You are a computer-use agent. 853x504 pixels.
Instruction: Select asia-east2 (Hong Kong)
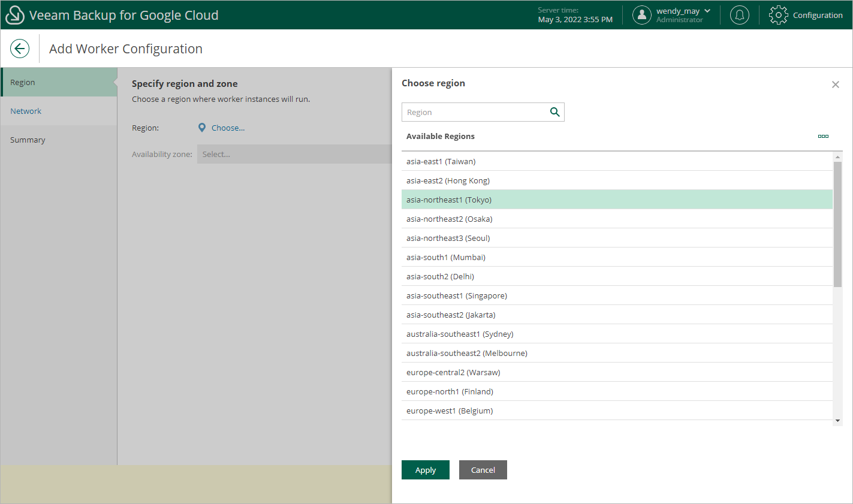pyautogui.click(x=617, y=180)
